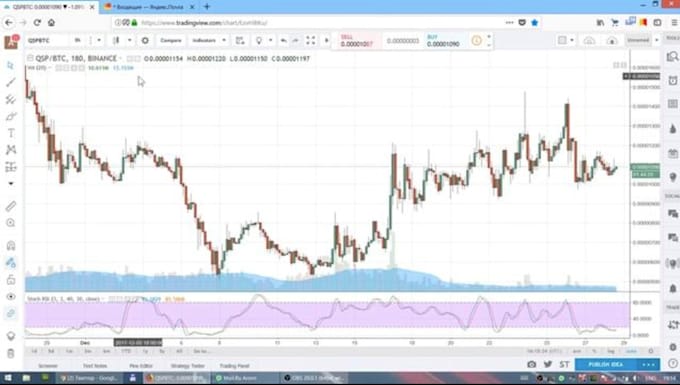Select the cursor/cross tool in left toolbar
The width and height of the screenshot is (680, 385).
click(x=11, y=65)
